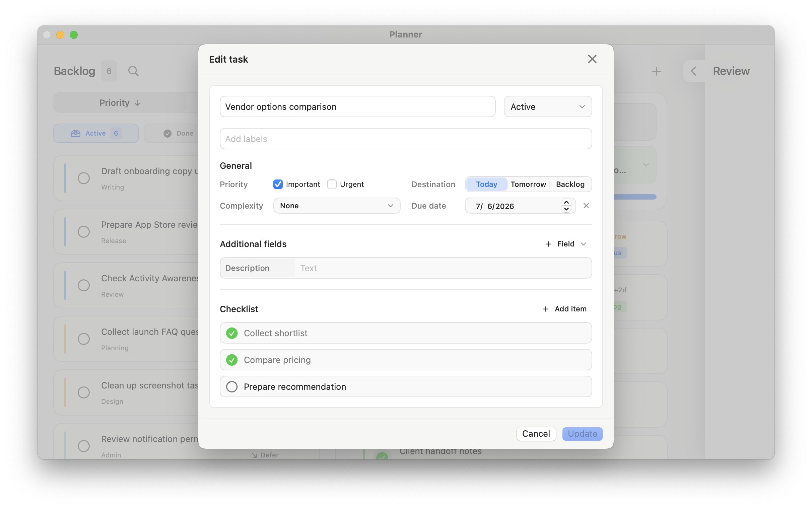
Task: Complete the Check Activity Awareness task circle
Action: pyautogui.click(x=83, y=285)
